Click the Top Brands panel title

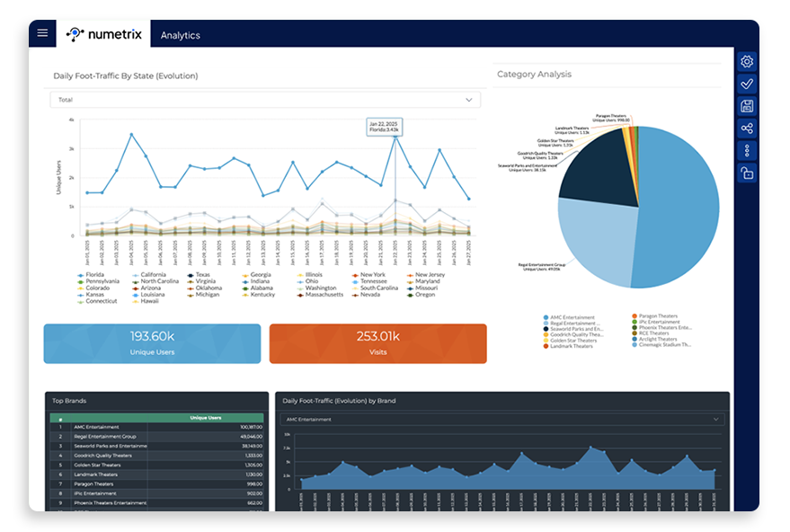click(x=69, y=401)
